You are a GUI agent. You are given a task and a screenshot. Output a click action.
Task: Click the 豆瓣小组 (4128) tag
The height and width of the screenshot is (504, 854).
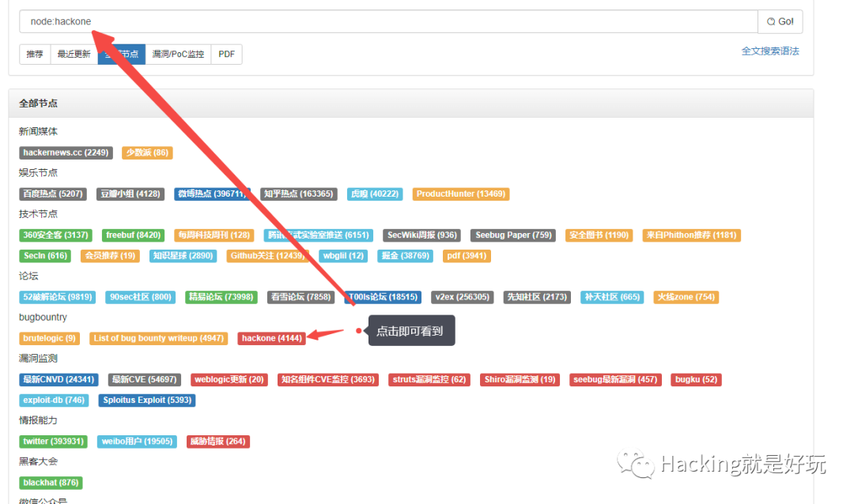click(x=130, y=194)
